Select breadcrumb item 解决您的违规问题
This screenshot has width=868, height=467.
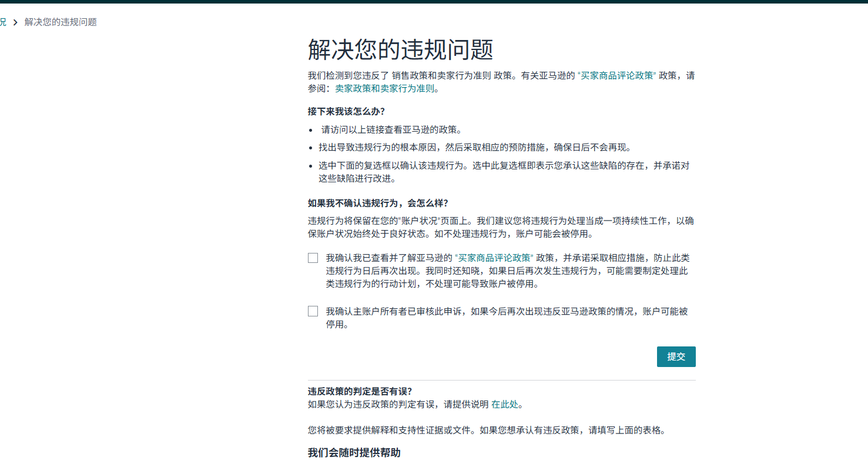pyautogui.click(x=61, y=22)
